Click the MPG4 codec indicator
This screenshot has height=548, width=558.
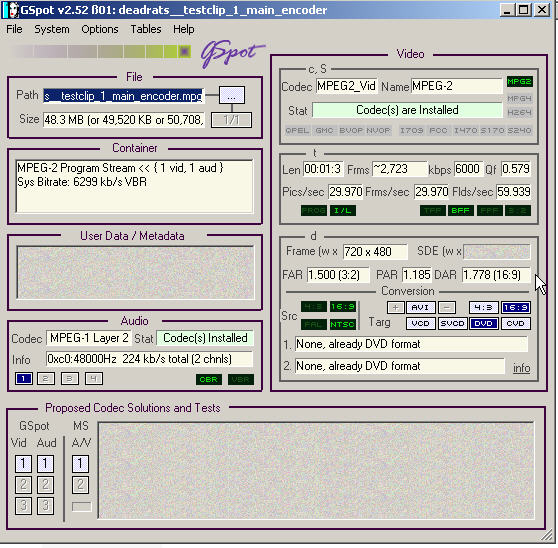(x=519, y=98)
